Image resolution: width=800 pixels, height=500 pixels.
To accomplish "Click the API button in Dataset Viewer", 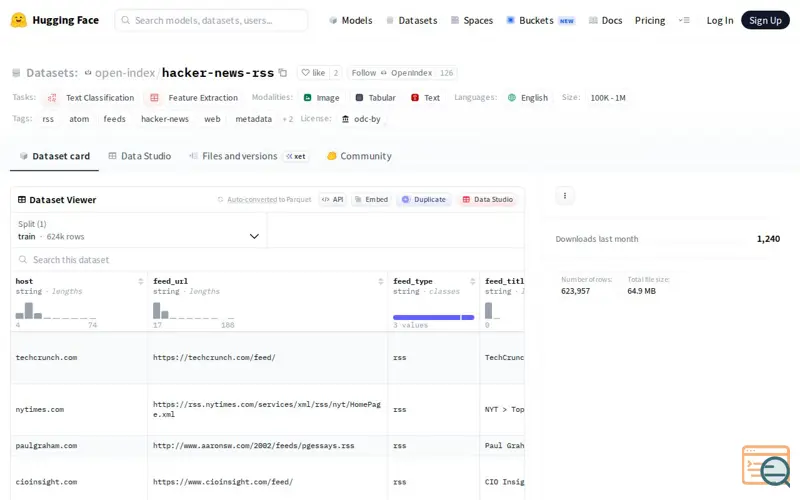I will [332, 200].
